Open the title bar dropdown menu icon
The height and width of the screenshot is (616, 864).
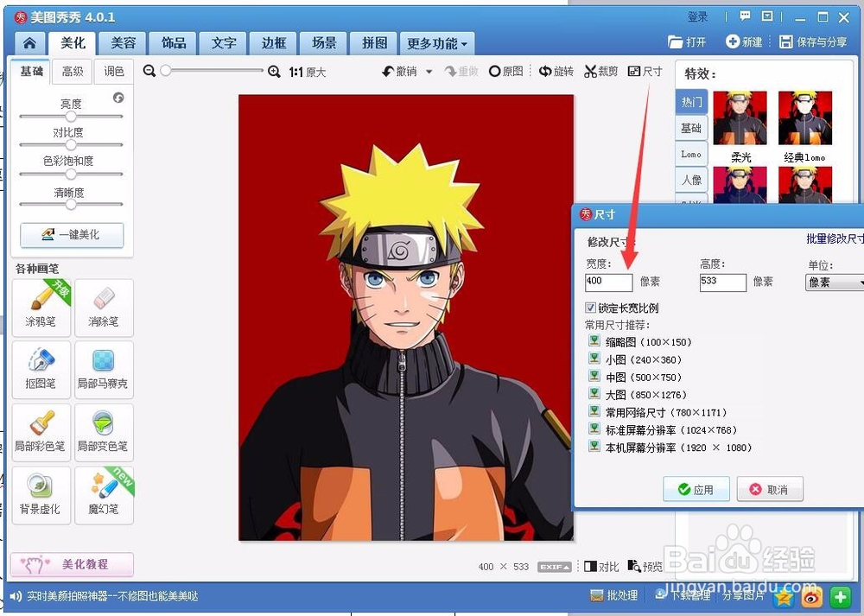click(767, 16)
